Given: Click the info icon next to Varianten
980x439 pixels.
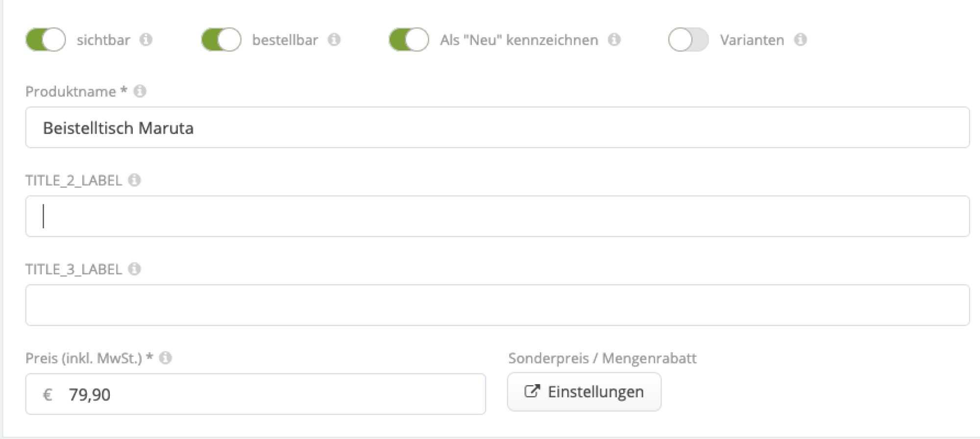Looking at the screenshot, I should [801, 40].
